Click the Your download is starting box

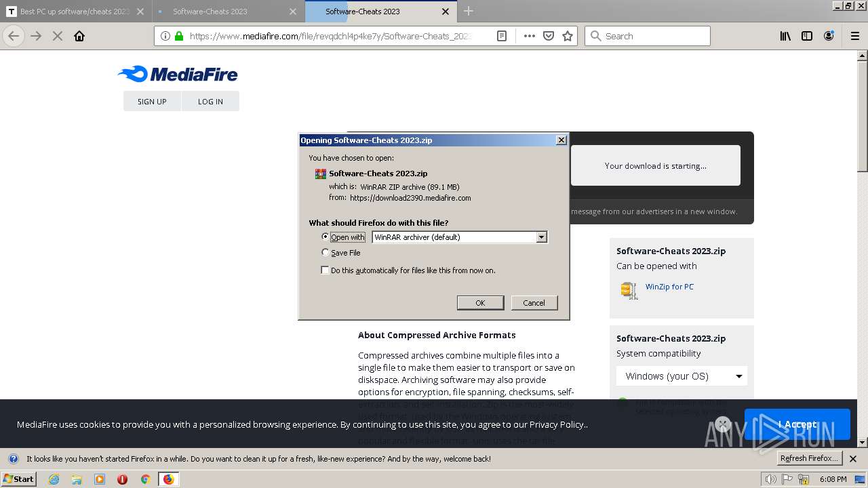point(655,165)
